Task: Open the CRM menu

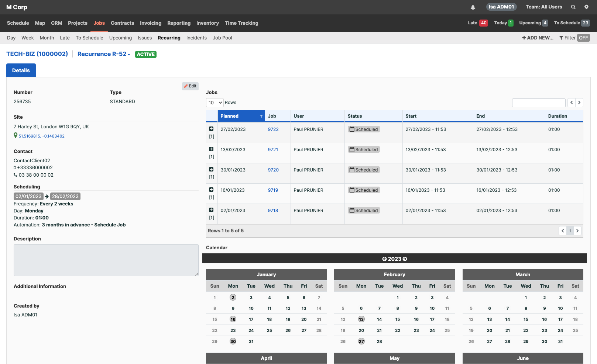Action: pos(56,23)
